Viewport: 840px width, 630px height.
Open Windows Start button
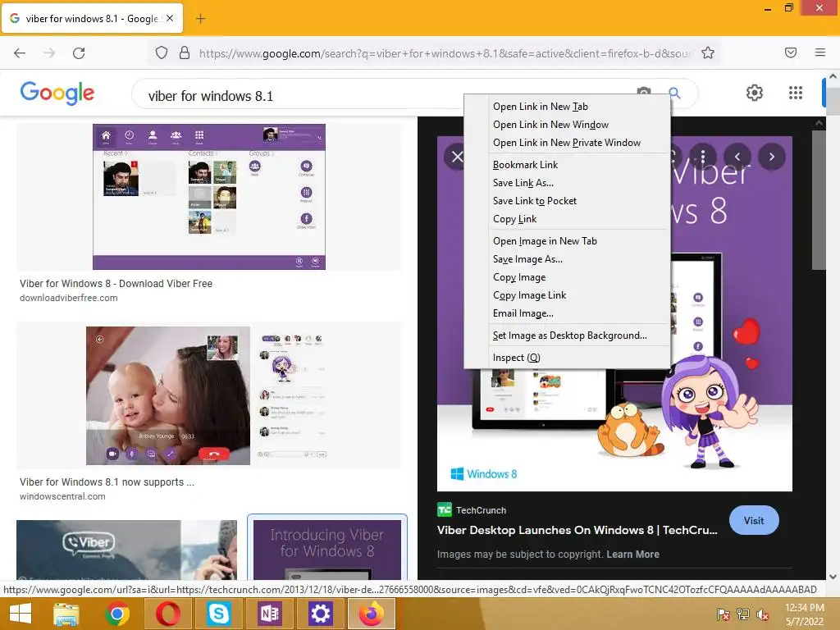21,614
